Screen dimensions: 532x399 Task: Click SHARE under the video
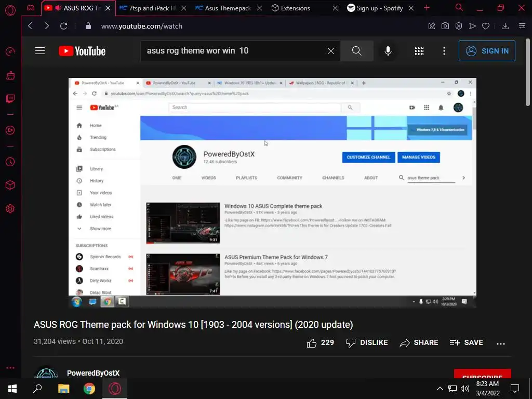419,343
